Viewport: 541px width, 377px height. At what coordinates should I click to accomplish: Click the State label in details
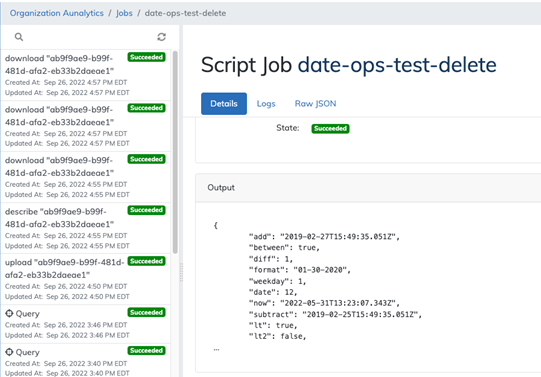[288, 128]
